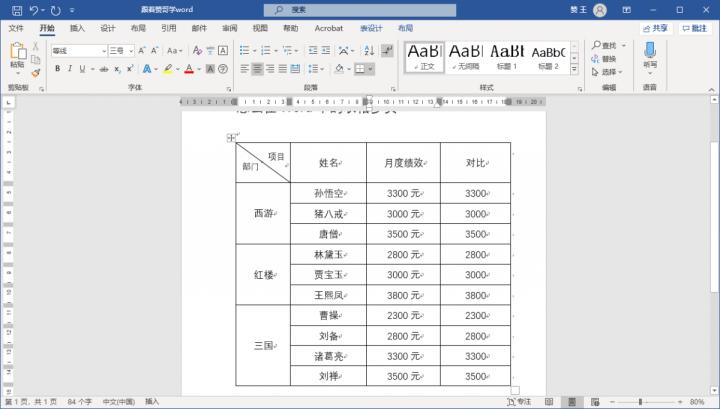Image resolution: width=720 pixels, height=409 pixels.
Task: Click the Paste clipboard icon
Action: tap(17, 51)
